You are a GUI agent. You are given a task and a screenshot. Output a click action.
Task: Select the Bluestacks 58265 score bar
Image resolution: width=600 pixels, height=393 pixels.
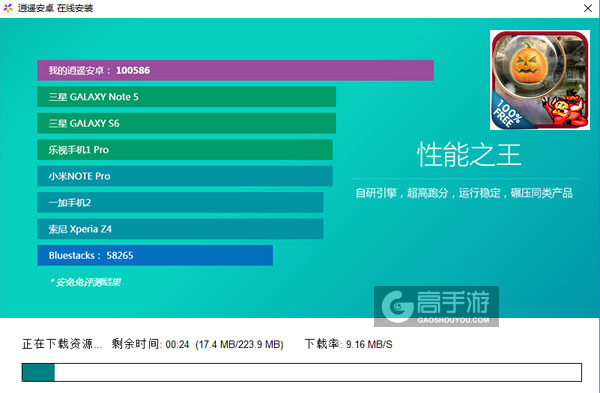point(155,255)
